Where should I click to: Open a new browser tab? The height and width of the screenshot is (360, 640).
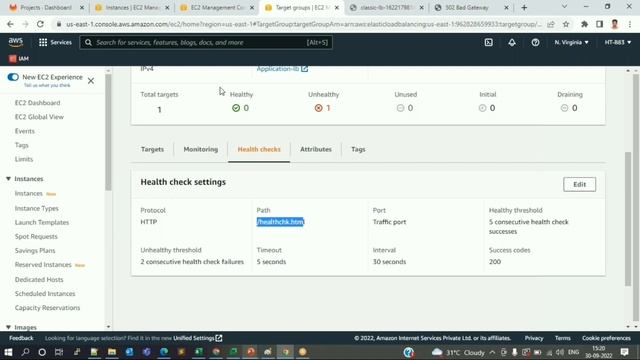pyautogui.click(x=524, y=7)
